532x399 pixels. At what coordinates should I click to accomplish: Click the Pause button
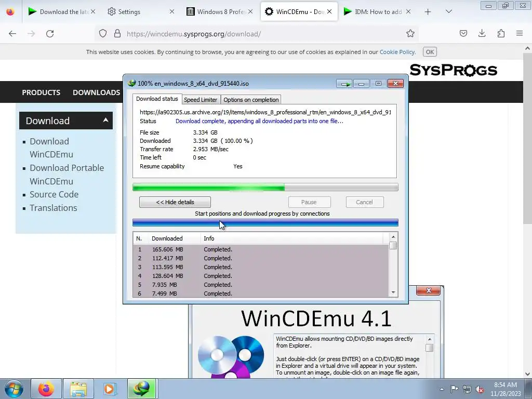309,202
